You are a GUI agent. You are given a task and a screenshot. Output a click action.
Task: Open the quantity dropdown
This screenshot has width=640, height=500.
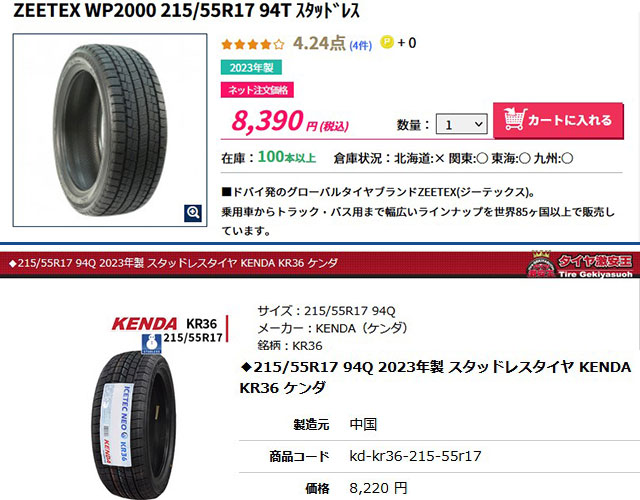tap(462, 124)
